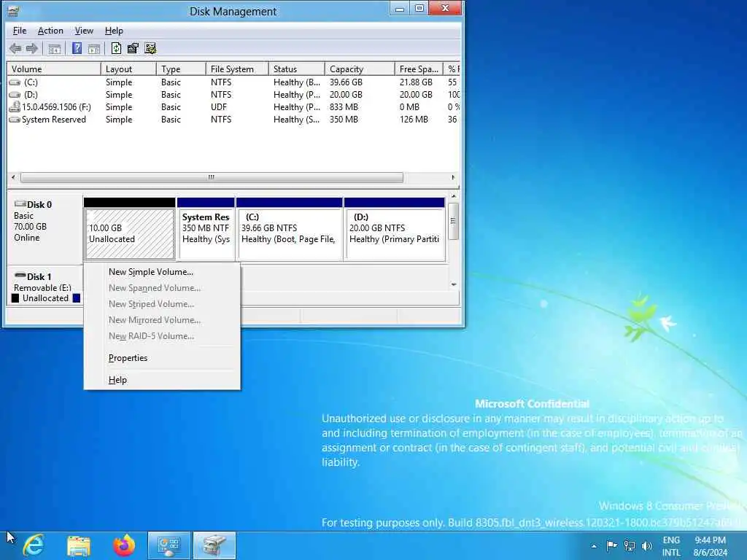
Task: Click the F: disc volume icon
Action: [x=15, y=106]
